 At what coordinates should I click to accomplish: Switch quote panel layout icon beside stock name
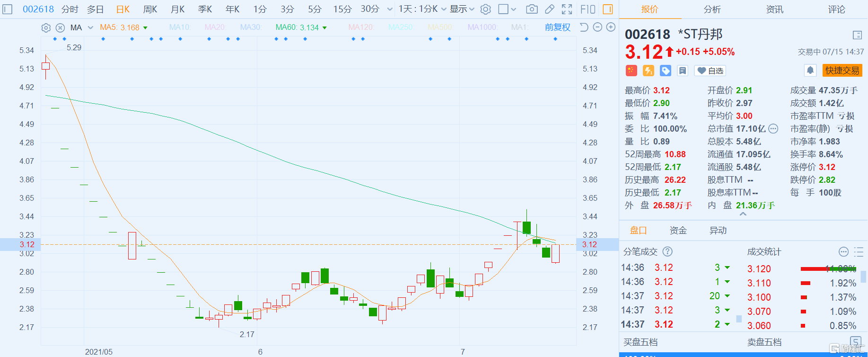point(857,35)
